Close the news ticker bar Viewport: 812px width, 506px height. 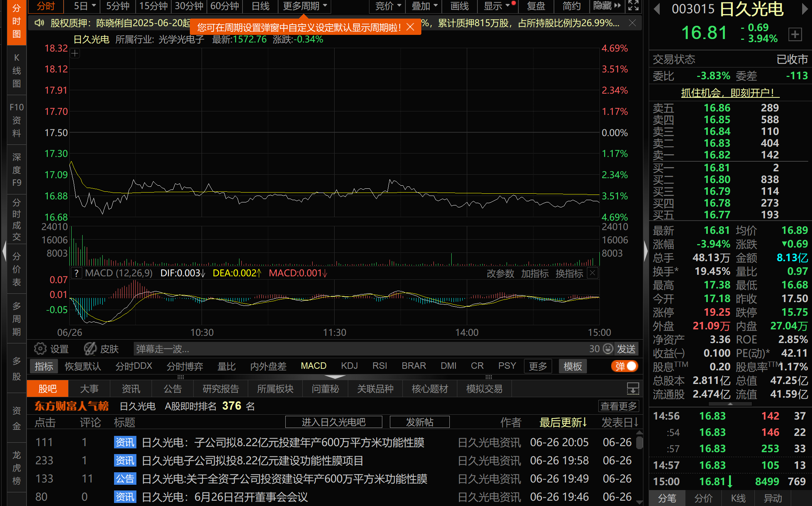632,23
